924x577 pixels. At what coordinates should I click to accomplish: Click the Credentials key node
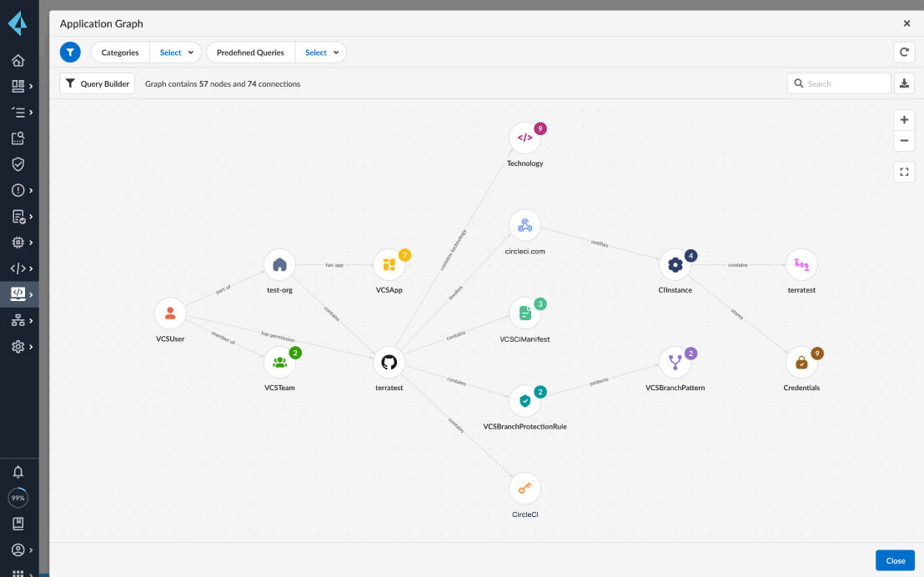[801, 362]
